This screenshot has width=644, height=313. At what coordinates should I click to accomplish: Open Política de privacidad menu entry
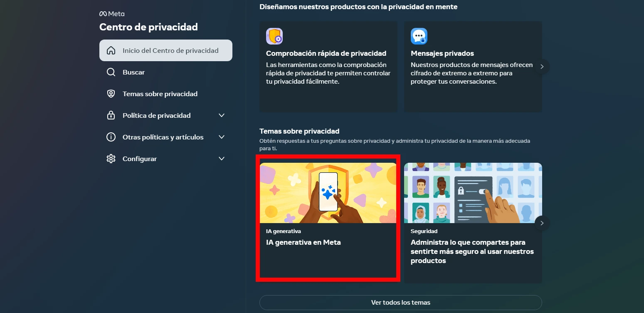click(x=166, y=115)
